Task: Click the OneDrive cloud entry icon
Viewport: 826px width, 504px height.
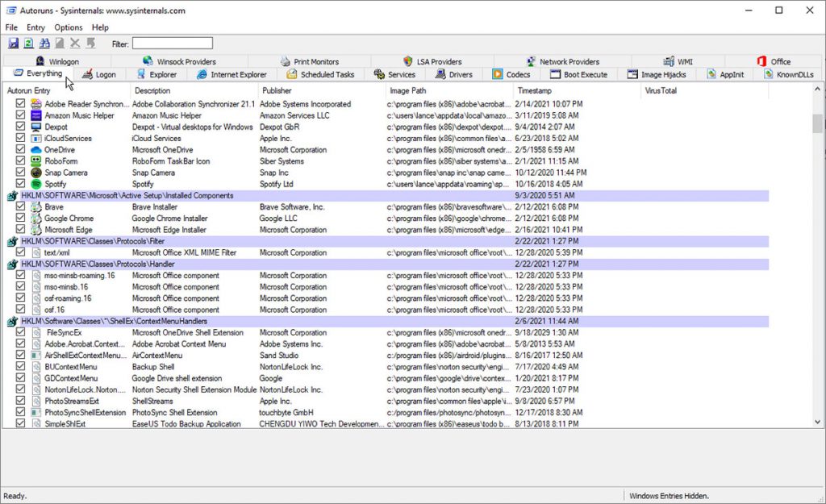Action: coord(36,150)
